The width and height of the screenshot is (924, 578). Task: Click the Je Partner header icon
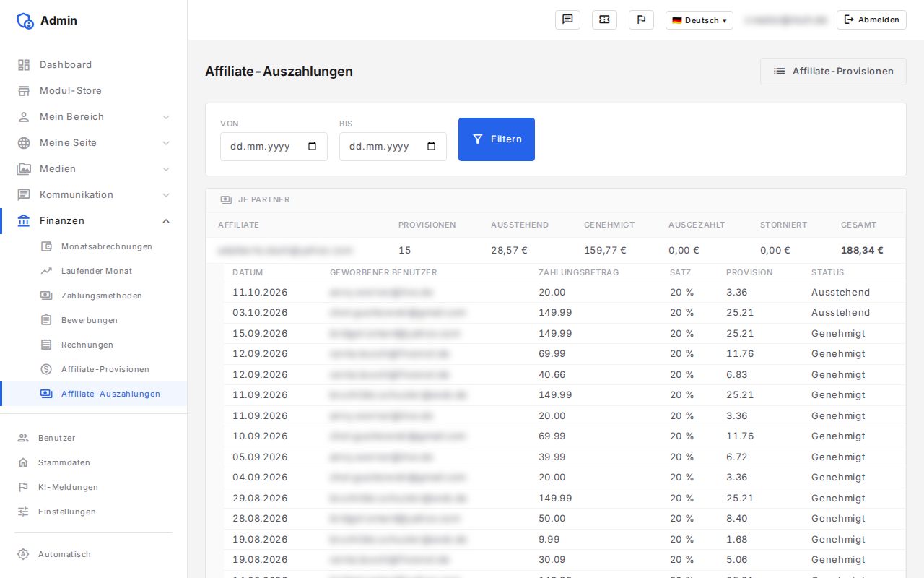pos(226,199)
